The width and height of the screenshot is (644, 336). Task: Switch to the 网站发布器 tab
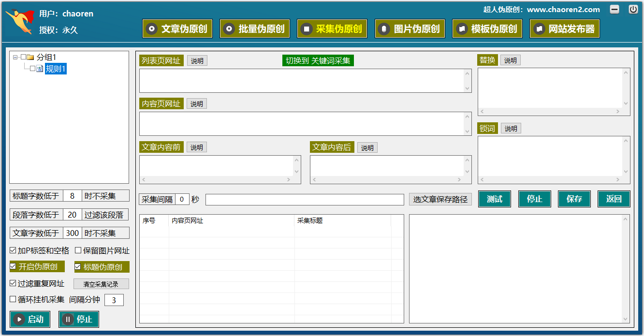(x=565, y=29)
